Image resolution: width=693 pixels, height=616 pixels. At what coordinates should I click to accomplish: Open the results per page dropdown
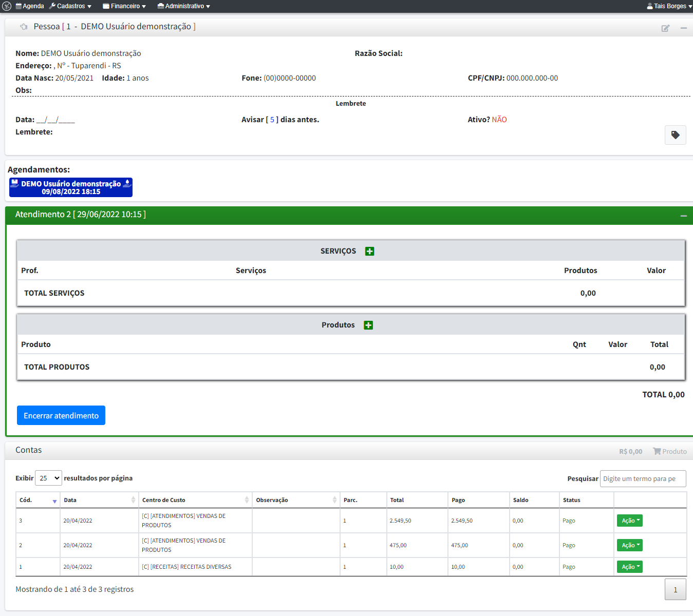[48, 478]
